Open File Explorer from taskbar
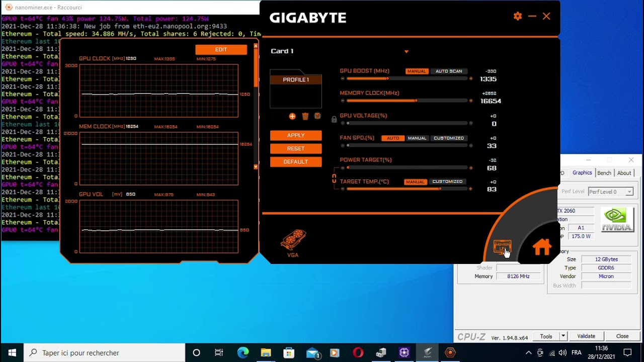Screen dimensions: 644x362 (x=266, y=352)
